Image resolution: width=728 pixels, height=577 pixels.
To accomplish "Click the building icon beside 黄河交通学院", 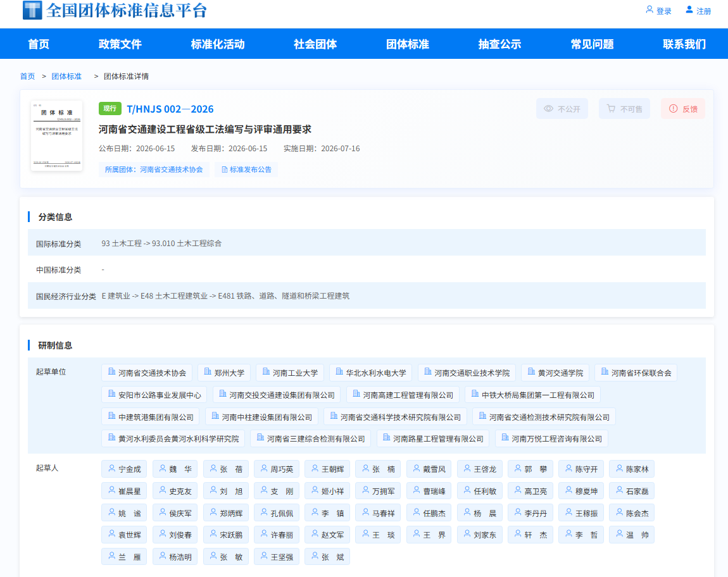I will [x=532, y=371].
